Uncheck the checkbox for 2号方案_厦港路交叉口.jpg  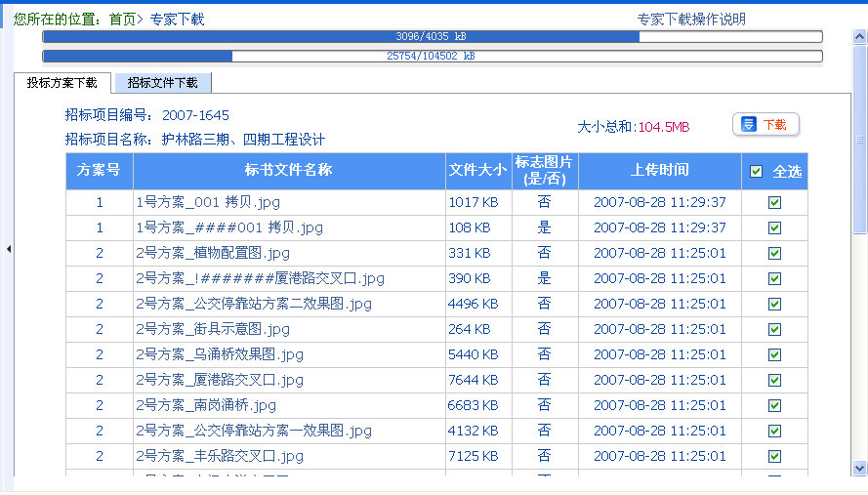click(x=774, y=381)
